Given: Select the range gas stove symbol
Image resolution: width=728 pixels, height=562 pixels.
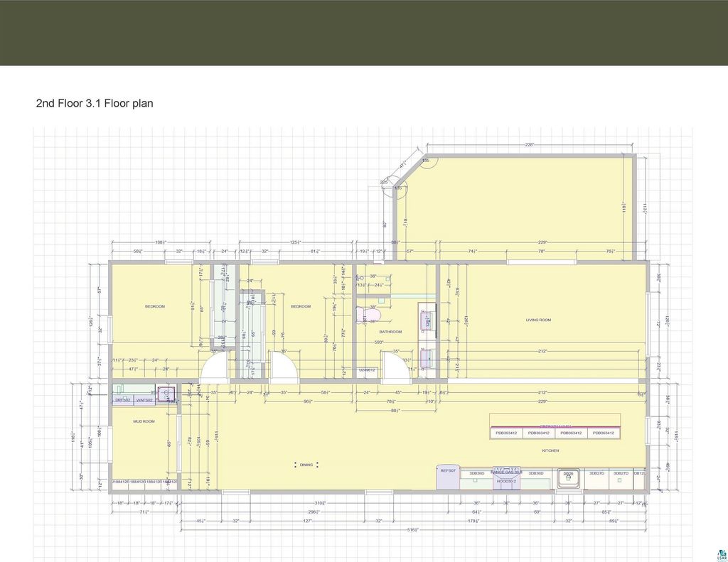Looking at the screenshot, I should point(506,472).
